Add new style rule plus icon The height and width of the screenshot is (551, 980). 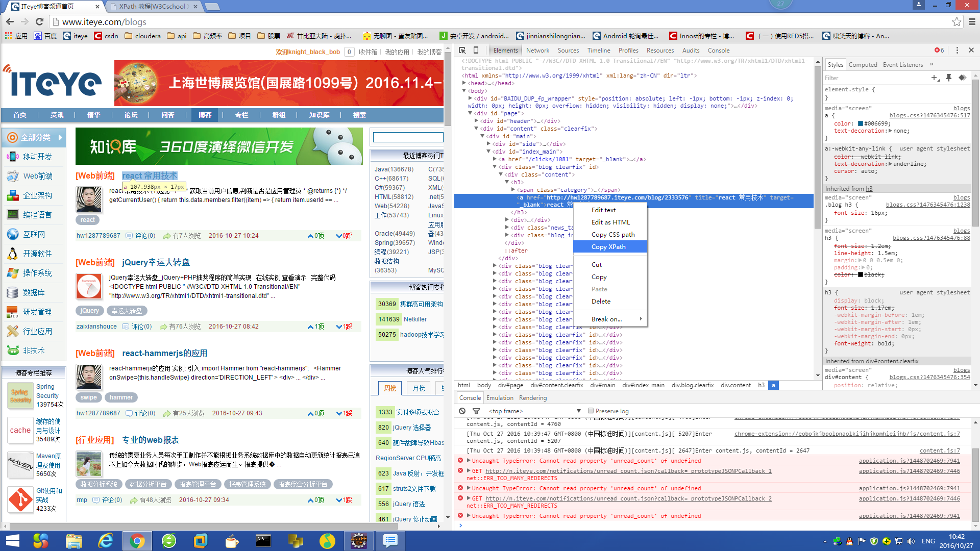935,78
